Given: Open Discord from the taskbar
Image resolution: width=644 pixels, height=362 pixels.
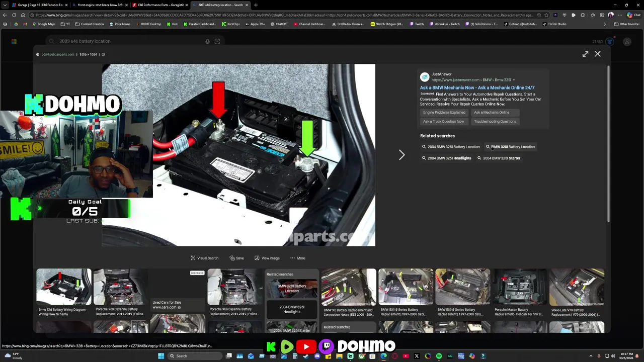Looking at the screenshot, I should (x=317, y=356).
